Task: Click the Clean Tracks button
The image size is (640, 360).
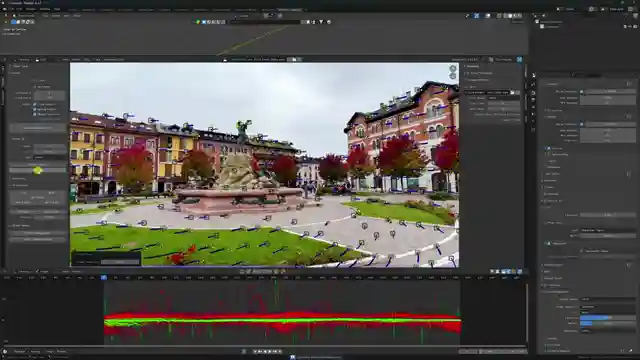Action: coord(38,164)
